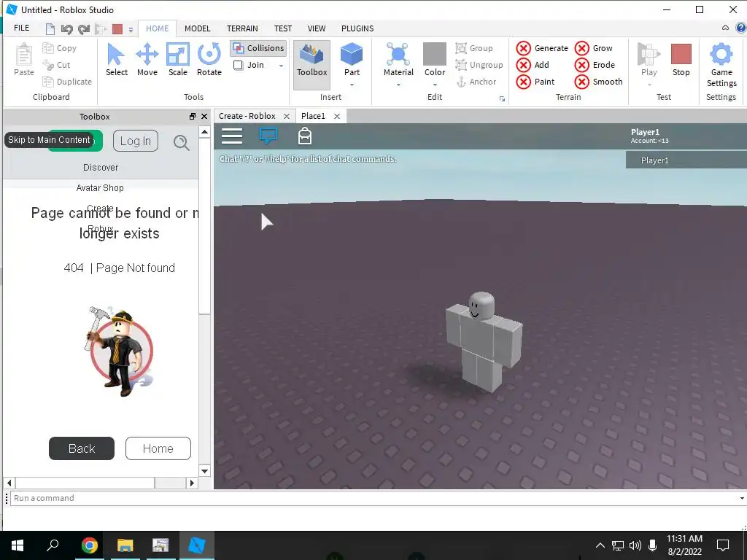747x560 pixels.
Task: Toggle the Collisions option
Action: click(x=258, y=48)
